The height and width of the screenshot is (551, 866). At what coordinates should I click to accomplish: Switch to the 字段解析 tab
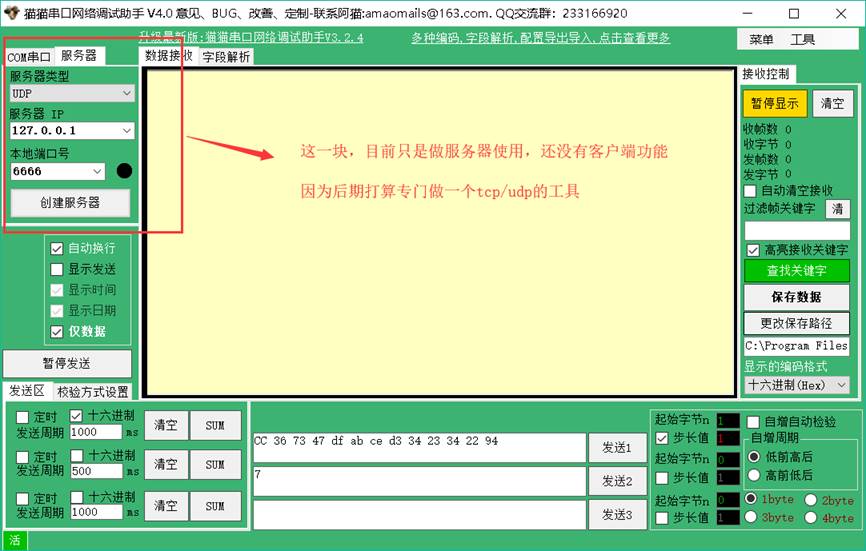[x=227, y=57]
